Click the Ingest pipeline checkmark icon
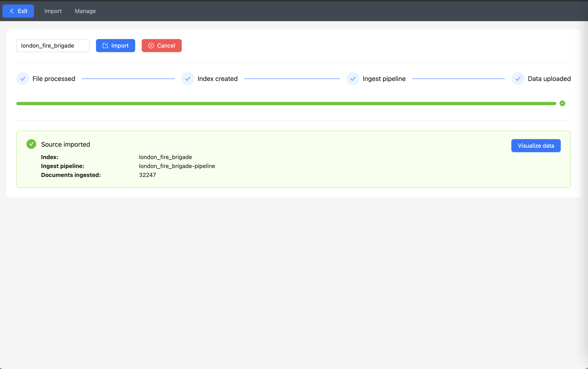 pos(353,79)
